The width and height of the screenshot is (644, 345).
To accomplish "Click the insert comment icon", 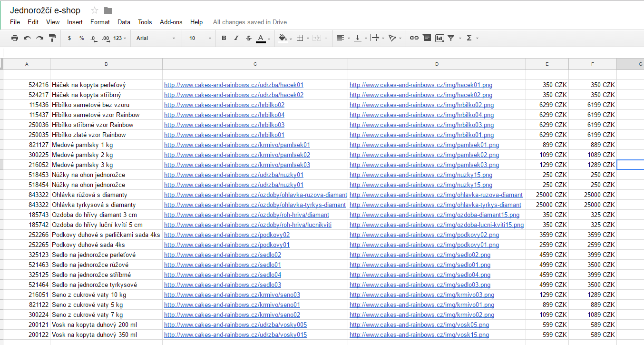I will click(427, 38).
